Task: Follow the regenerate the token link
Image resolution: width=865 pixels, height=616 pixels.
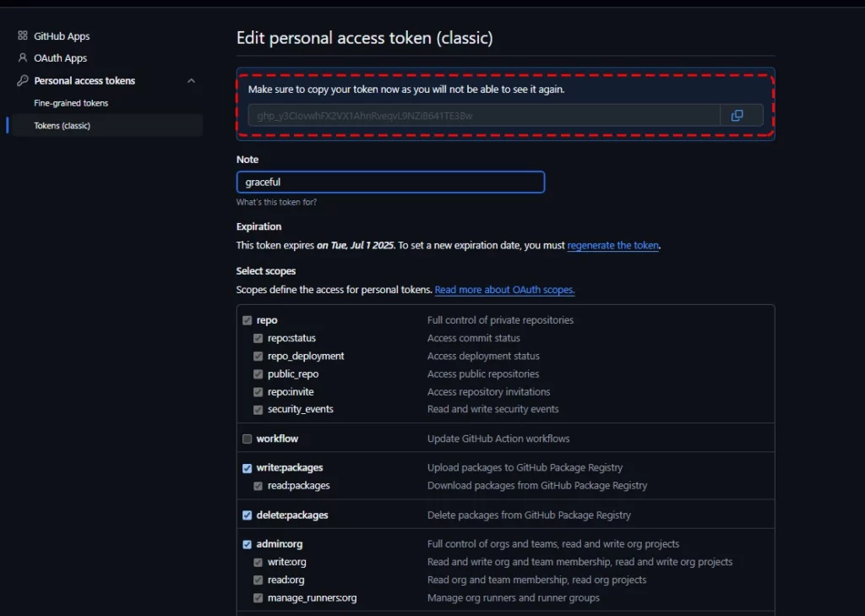Action: [613, 245]
